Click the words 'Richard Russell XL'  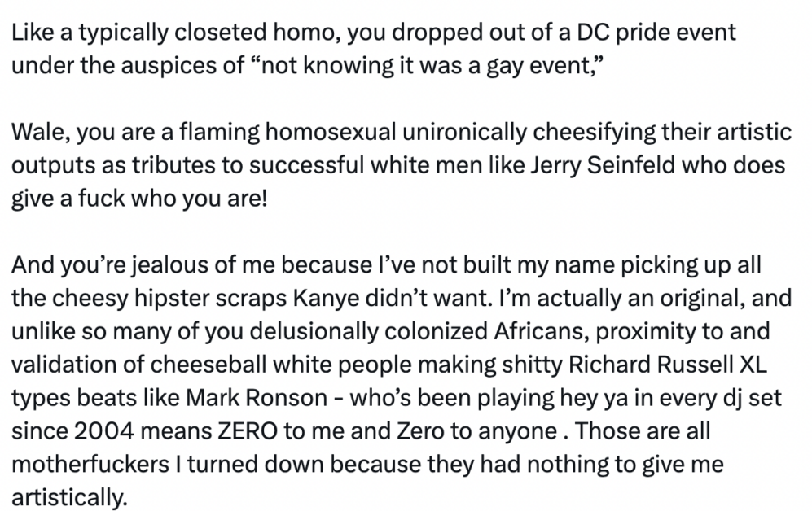(668, 365)
